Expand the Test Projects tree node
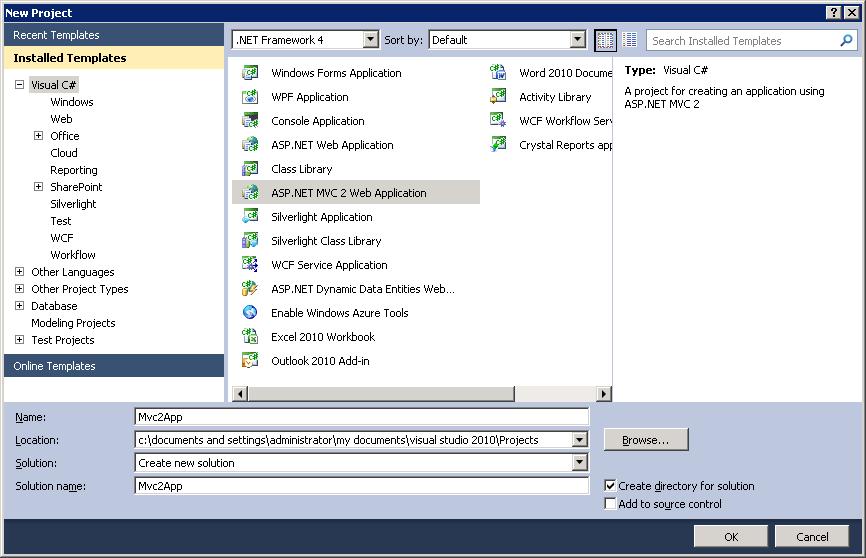The height and width of the screenshot is (558, 866). coord(19,339)
